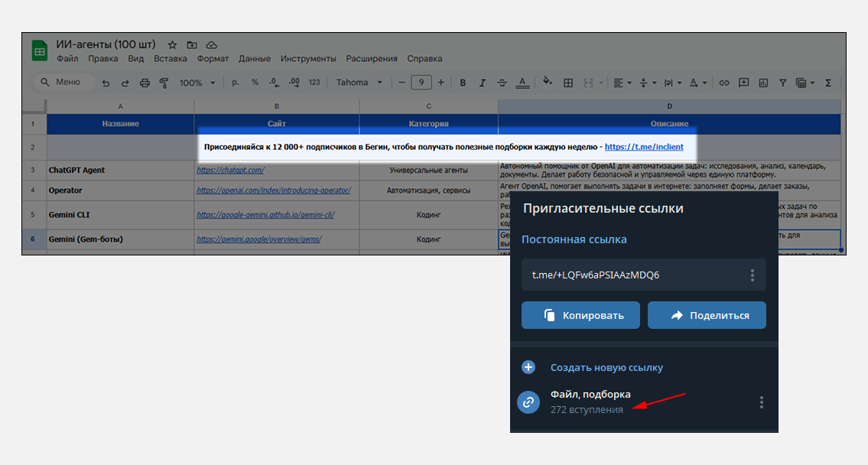Click the font size field showing 9

(421, 83)
